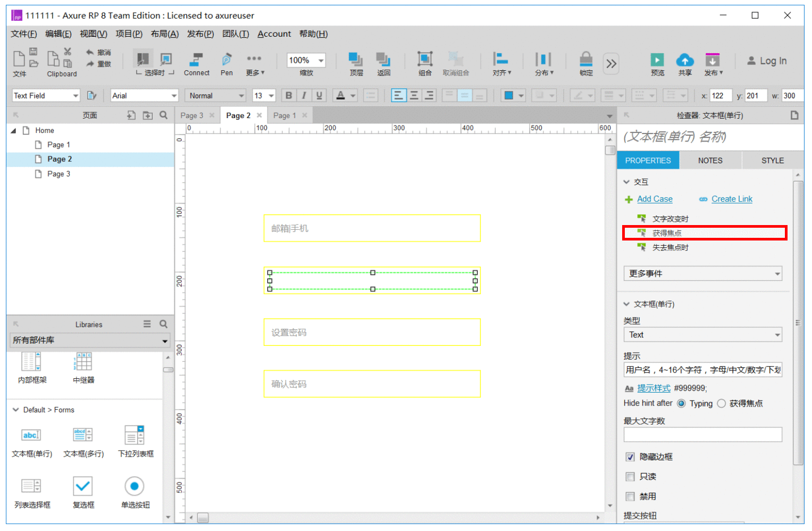Collapse the 交互 section
This screenshot has width=812, height=531.
[626, 182]
